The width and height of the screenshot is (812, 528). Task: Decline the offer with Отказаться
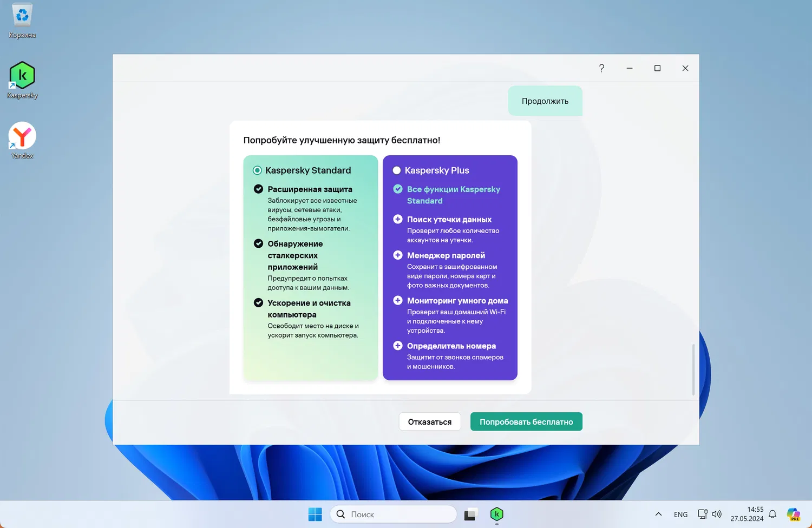pos(430,422)
